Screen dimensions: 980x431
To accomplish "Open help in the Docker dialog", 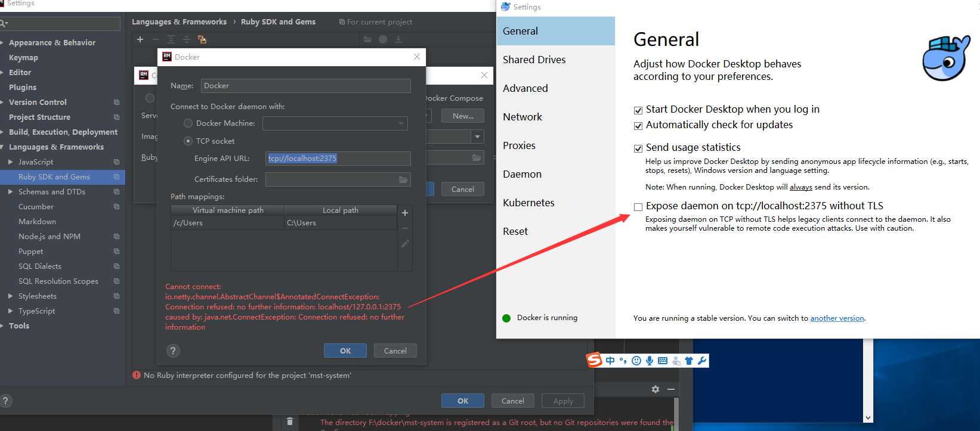I will [173, 351].
